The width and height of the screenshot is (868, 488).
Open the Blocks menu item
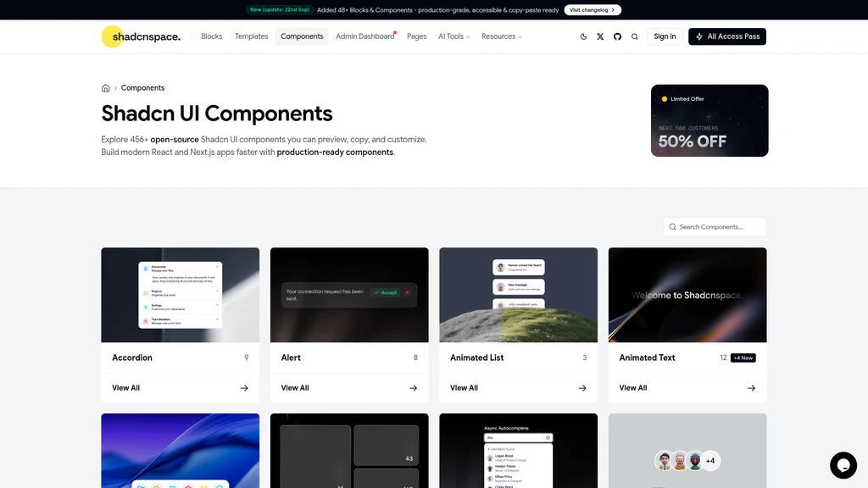211,36
